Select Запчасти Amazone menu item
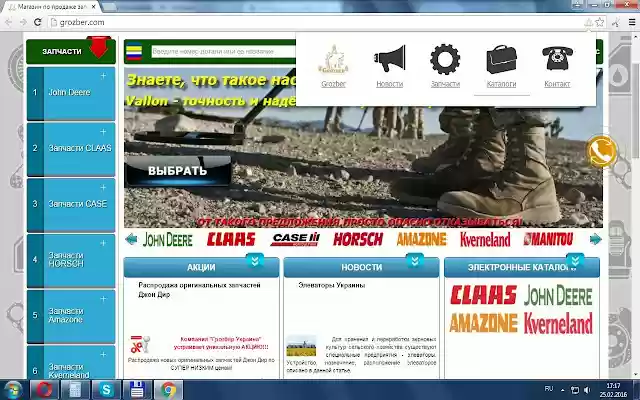The height and width of the screenshot is (400, 640). [x=71, y=316]
